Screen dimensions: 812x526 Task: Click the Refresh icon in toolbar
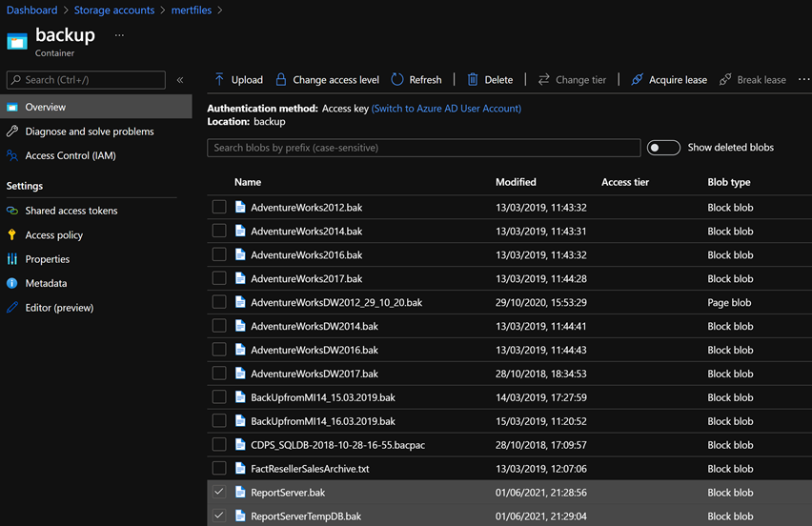(397, 80)
